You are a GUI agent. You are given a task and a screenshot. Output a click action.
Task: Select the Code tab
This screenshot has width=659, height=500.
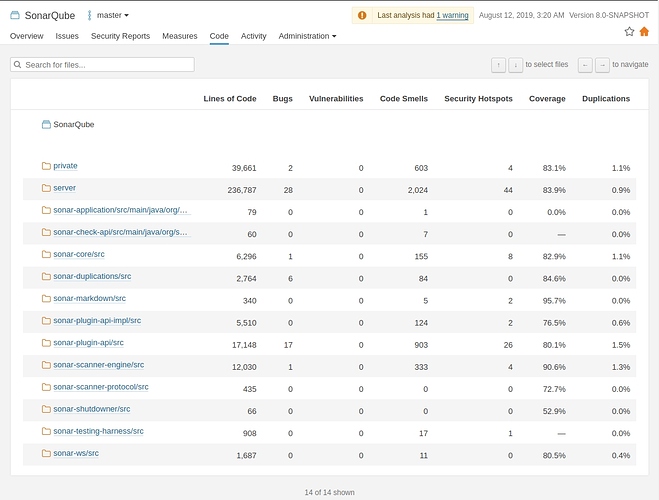219,36
